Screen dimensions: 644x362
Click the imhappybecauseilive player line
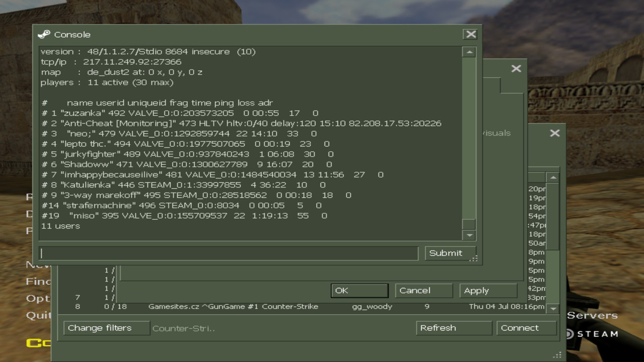212,174
